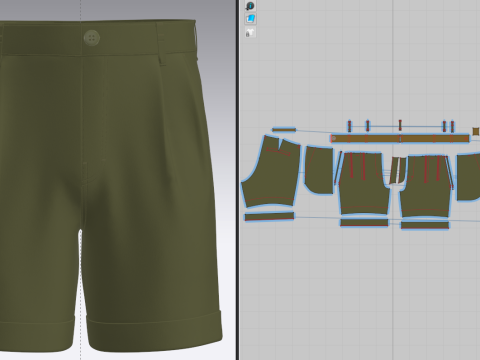Select the center belt loop above waistband
The height and width of the screenshot is (360, 480).
tap(400, 126)
